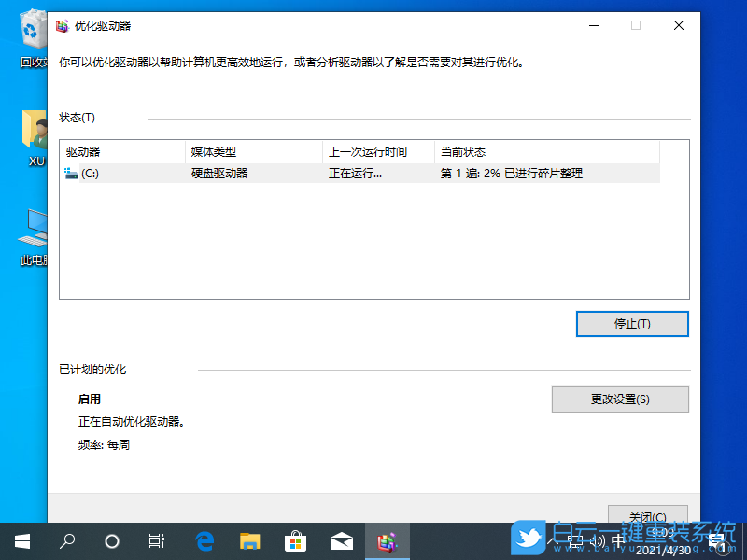This screenshot has height=560, width=747.
Task: Open the Mail app from taskbar
Action: pyautogui.click(x=341, y=540)
